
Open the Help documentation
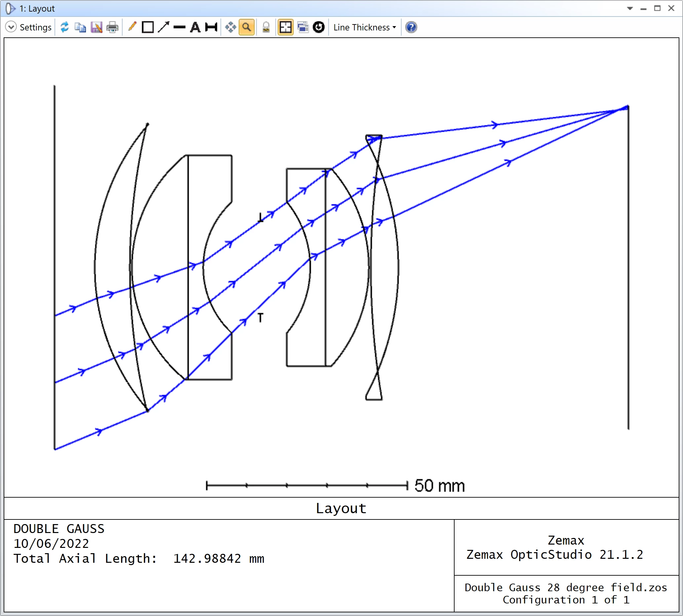point(411,27)
